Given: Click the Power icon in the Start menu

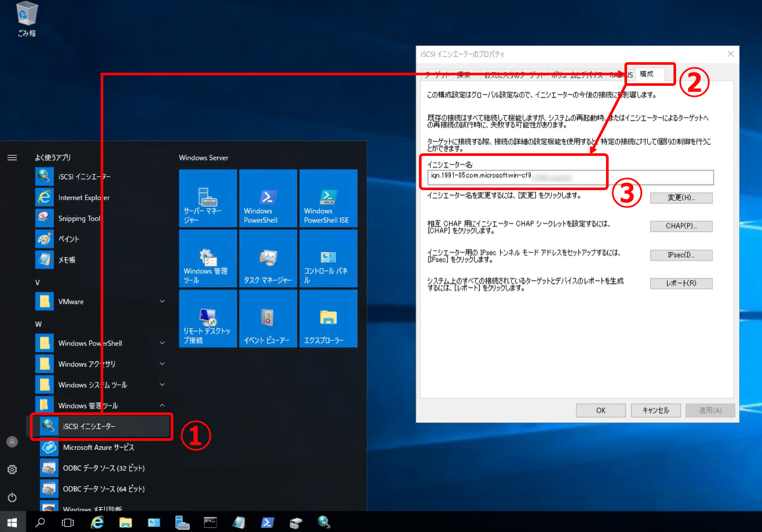Looking at the screenshot, I should coord(12,497).
